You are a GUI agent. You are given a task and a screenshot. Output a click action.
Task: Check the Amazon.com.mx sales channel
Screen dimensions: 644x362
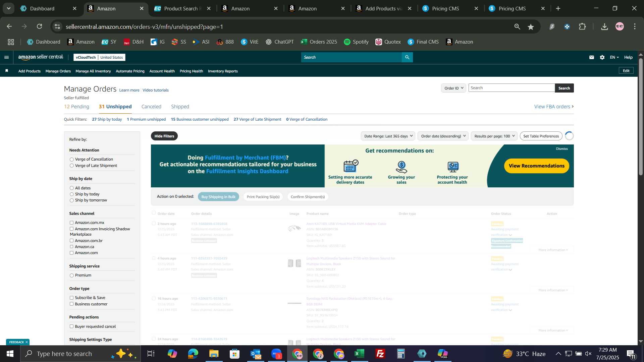tap(71, 223)
